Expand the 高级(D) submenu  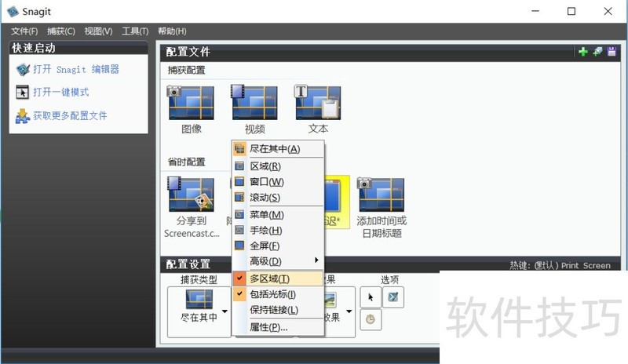[x=278, y=261]
